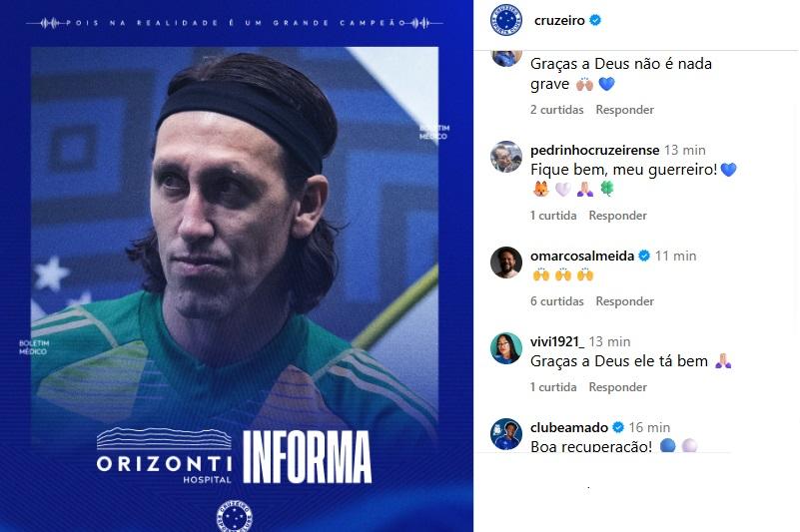Viewport: 800px width, 532px height.
Task: Open cruzeiro profile avatar in header
Action: 506,20
